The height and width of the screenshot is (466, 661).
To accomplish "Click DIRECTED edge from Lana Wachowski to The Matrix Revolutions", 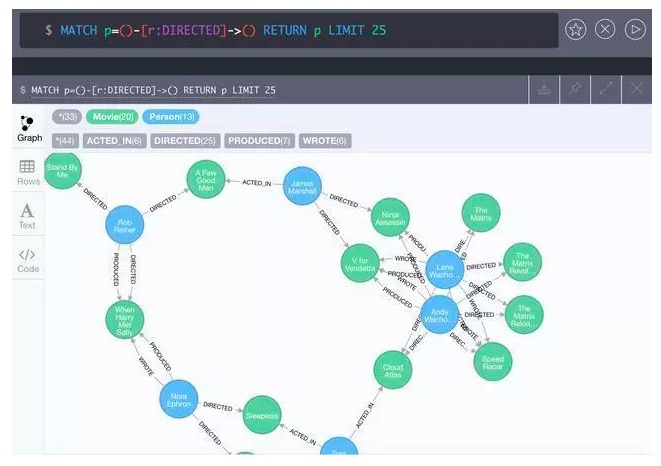I will click(481, 267).
